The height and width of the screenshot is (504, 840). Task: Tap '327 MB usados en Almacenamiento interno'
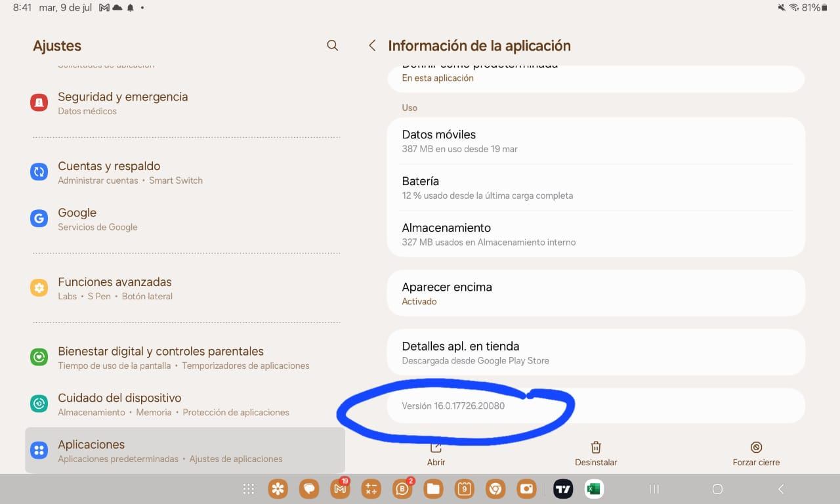point(489,242)
